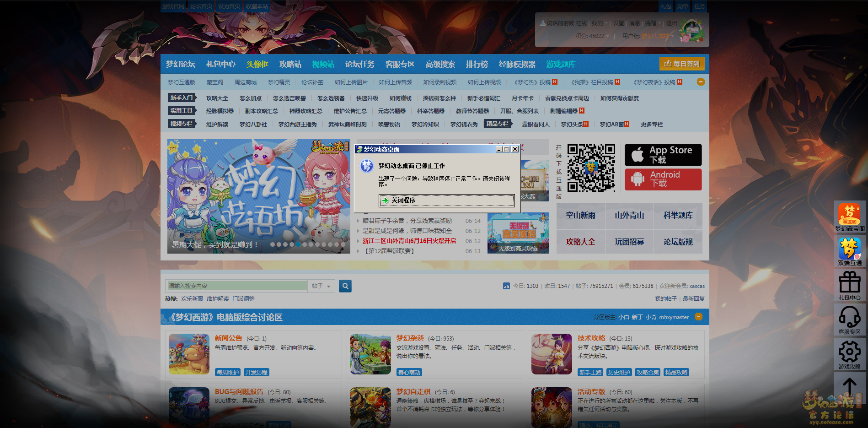Click the mhxymaster moderator name
Screen dimensions: 868x428
pyautogui.click(x=674, y=317)
